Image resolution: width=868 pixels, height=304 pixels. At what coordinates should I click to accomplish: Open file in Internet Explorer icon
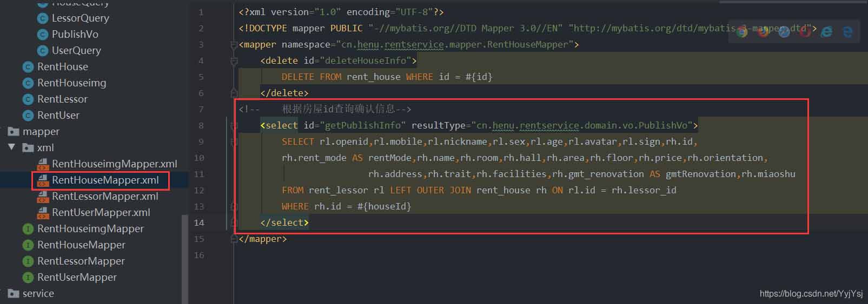826,31
